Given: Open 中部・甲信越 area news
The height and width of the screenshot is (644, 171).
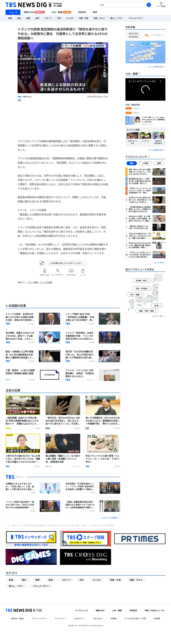Looking at the screenshot, I should click(x=142, y=289).
